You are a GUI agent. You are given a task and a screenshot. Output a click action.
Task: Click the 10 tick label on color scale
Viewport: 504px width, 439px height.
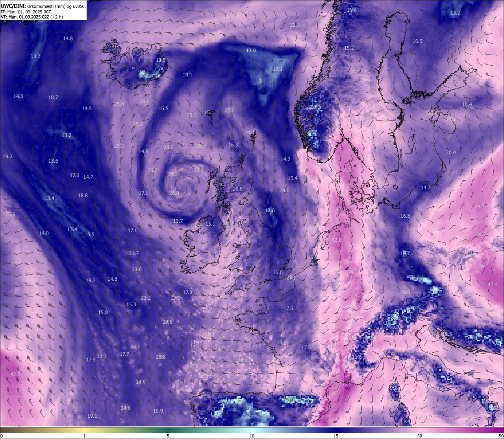pos(252,436)
